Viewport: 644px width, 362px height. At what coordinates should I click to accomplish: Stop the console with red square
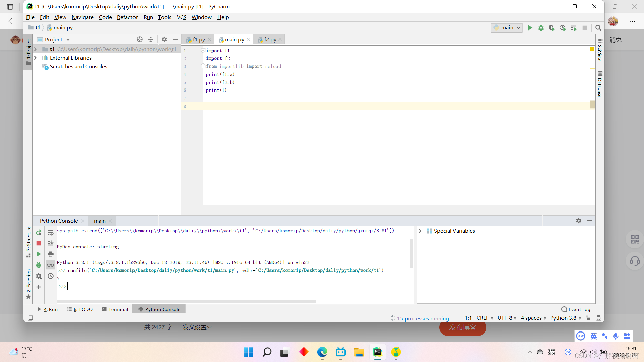(x=39, y=243)
